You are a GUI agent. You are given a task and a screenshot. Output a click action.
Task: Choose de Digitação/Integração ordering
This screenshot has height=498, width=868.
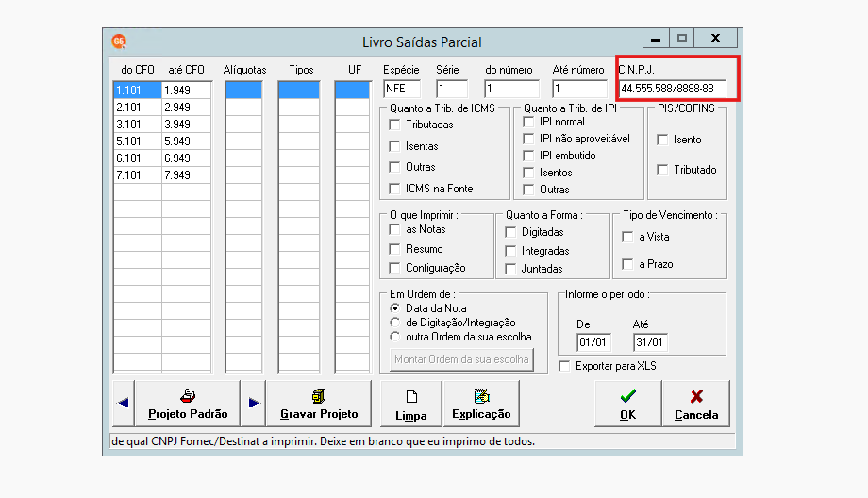[394, 323]
